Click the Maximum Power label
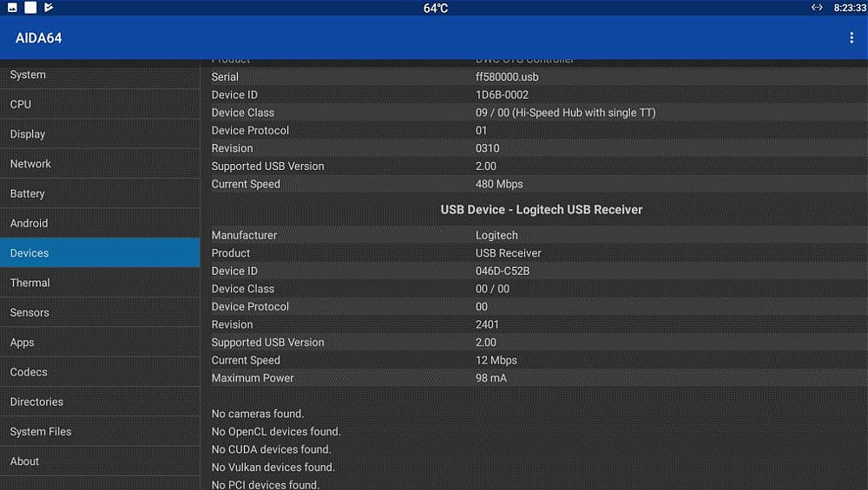The height and width of the screenshot is (490, 868). (x=253, y=378)
